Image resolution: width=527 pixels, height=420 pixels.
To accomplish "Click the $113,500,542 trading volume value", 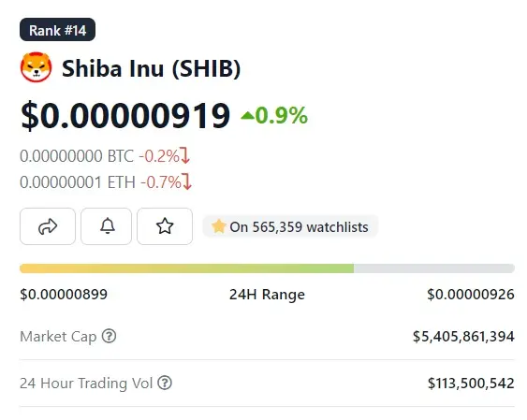I will (471, 384).
